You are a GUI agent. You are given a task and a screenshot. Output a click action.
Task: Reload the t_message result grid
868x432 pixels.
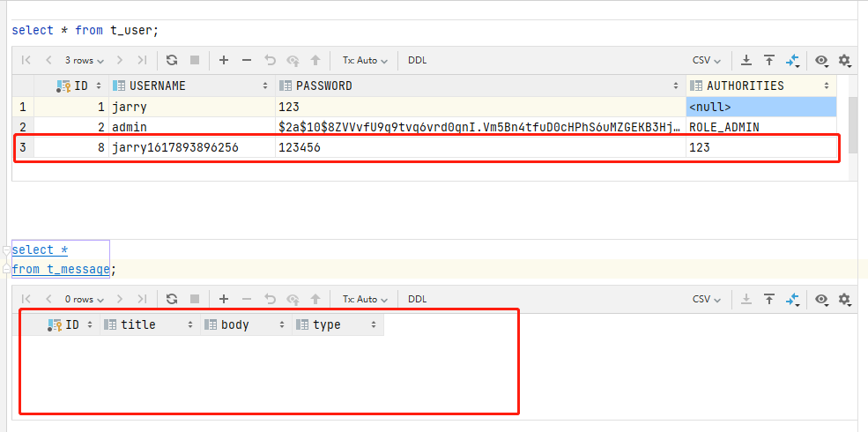click(172, 299)
